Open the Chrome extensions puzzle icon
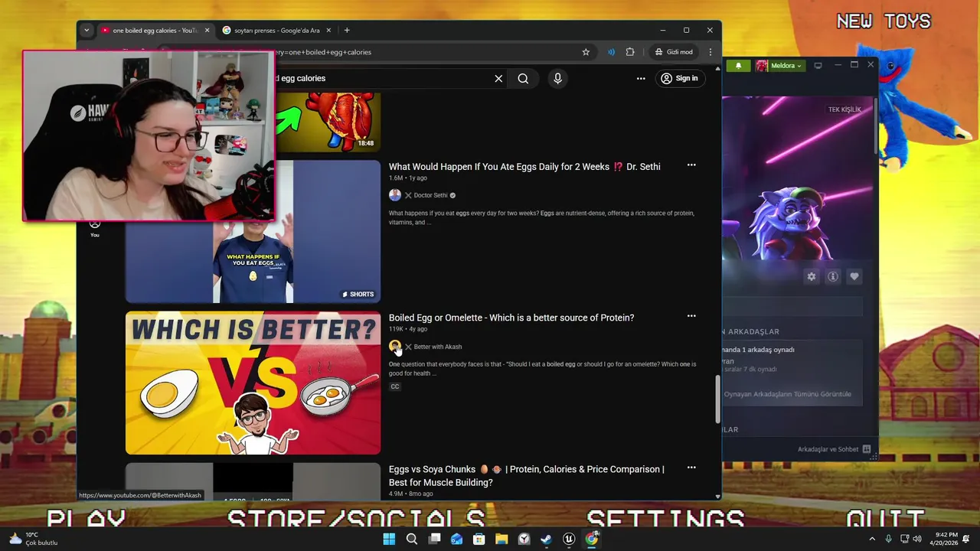980x551 pixels. pos(630,52)
